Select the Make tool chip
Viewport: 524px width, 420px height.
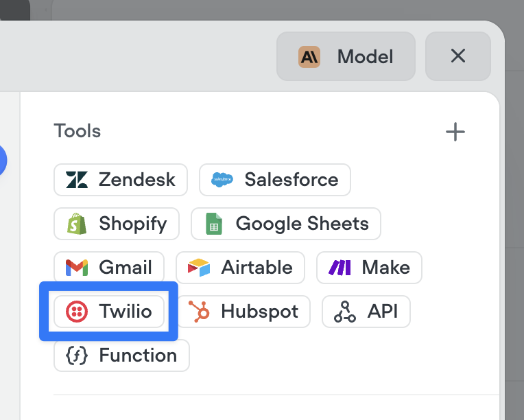[x=369, y=267]
